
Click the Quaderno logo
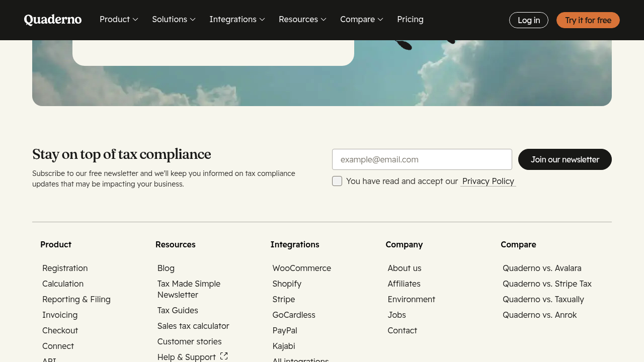click(x=52, y=20)
